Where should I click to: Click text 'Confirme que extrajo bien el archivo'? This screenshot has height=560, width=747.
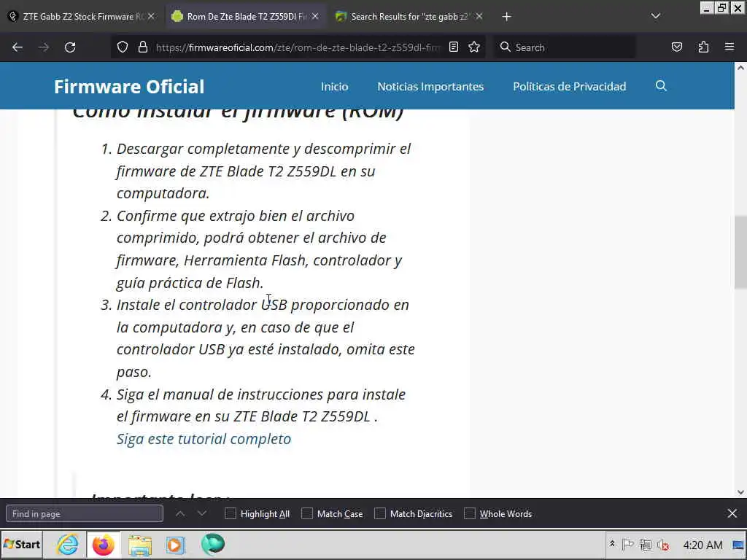(236, 216)
